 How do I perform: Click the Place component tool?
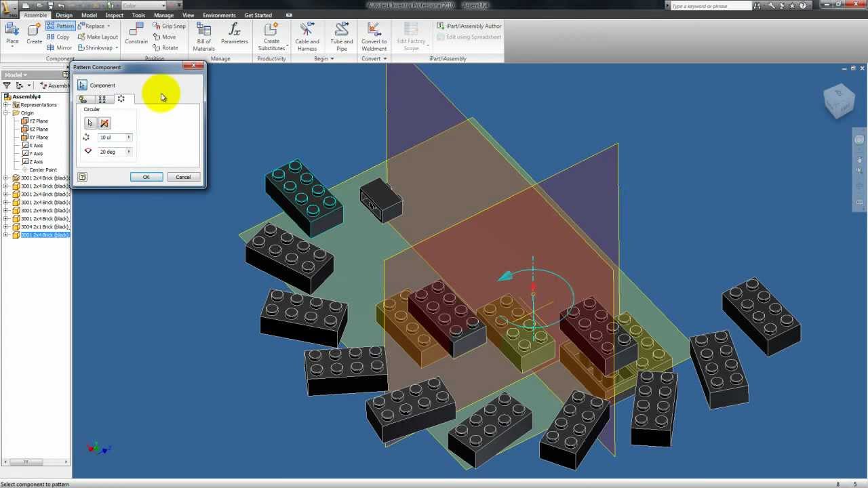point(12,33)
